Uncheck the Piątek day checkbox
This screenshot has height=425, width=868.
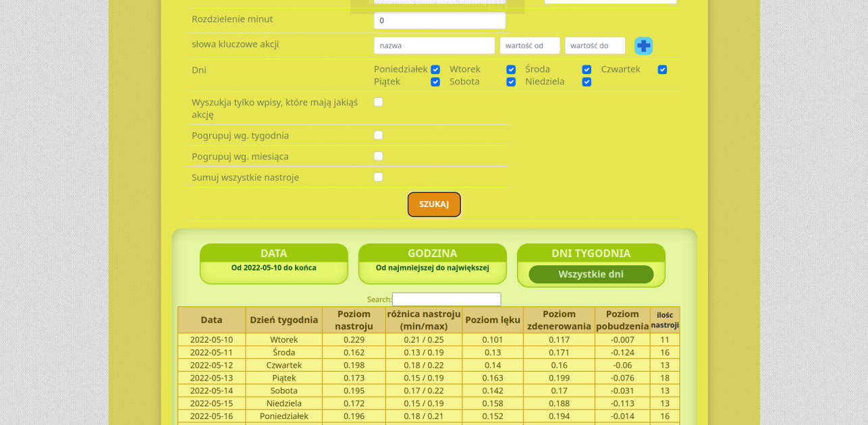point(435,82)
